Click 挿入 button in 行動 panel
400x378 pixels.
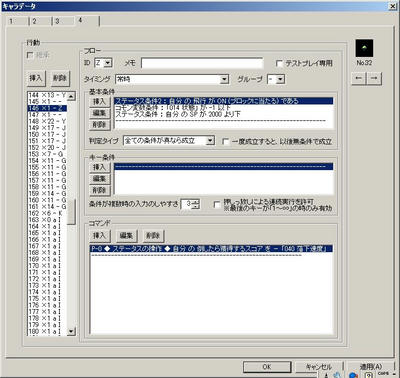(35, 78)
